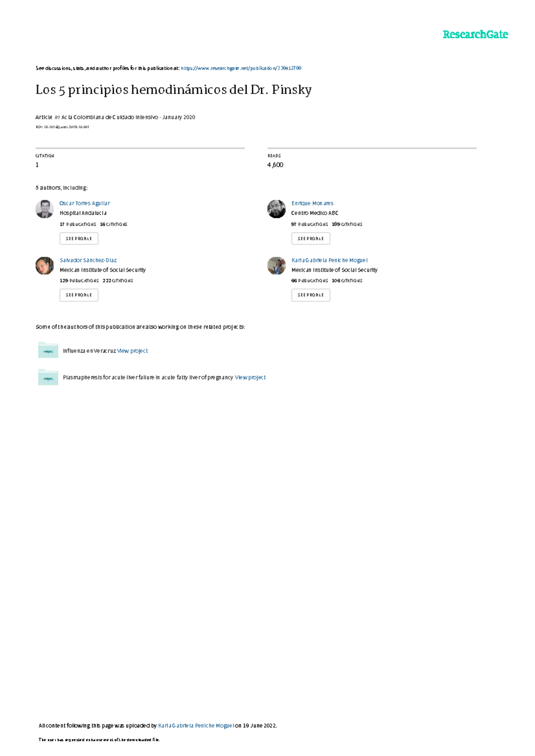Open View project for Plasmapheresis study
The width and height of the screenshot is (535, 756).
[250, 377]
